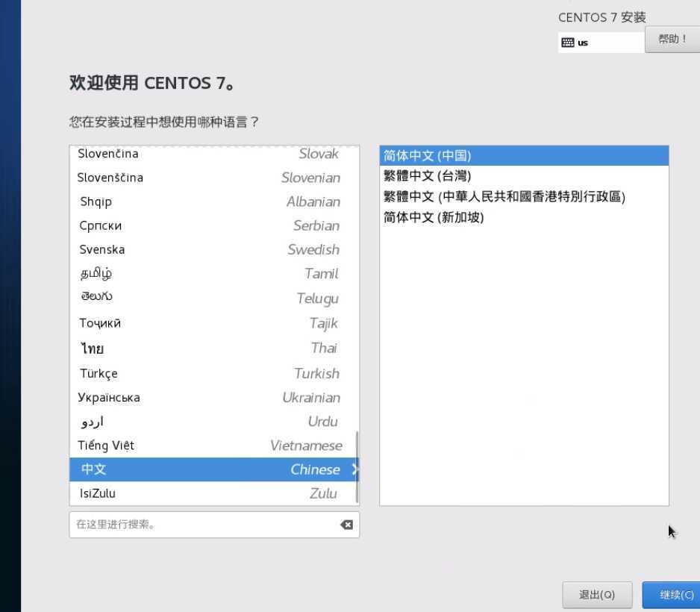This screenshot has width=700, height=612.
Task: Select Tiếng Việt Vietnamese language
Action: (x=214, y=446)
